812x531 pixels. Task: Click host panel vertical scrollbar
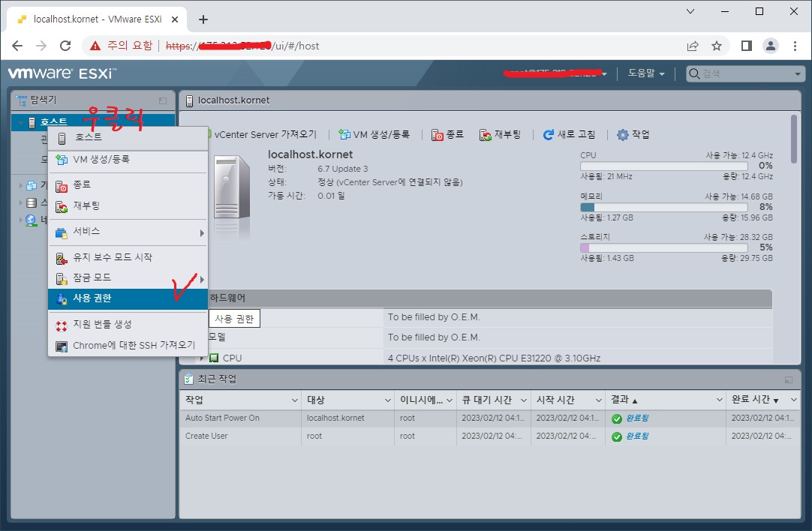pos(794,139)
